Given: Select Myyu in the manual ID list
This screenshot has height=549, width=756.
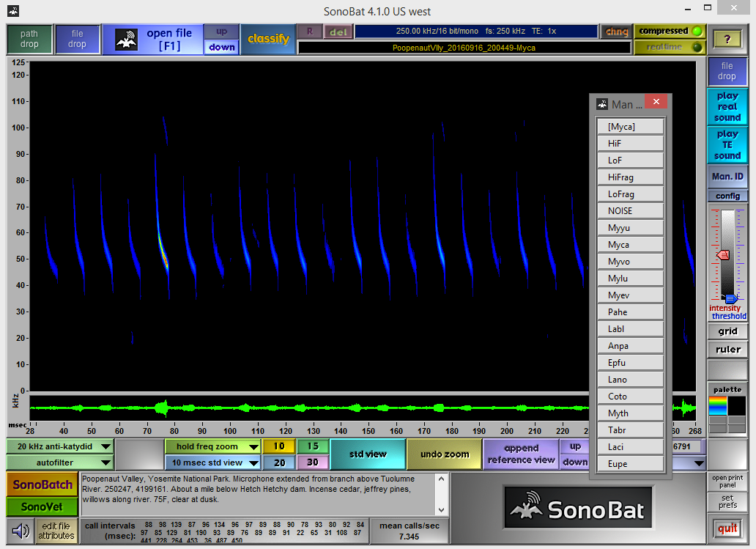Looking at the screenshot, I should pos(630,228).
